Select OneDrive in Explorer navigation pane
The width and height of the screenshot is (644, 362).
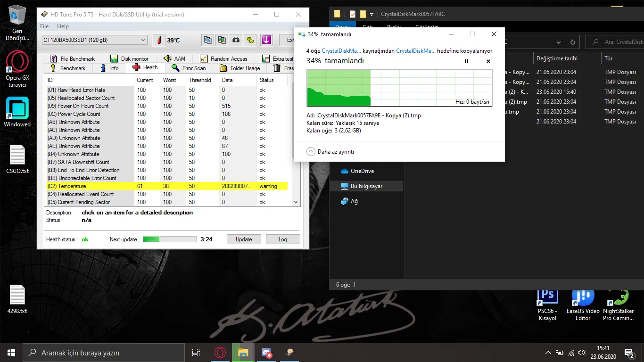(362, 171)
